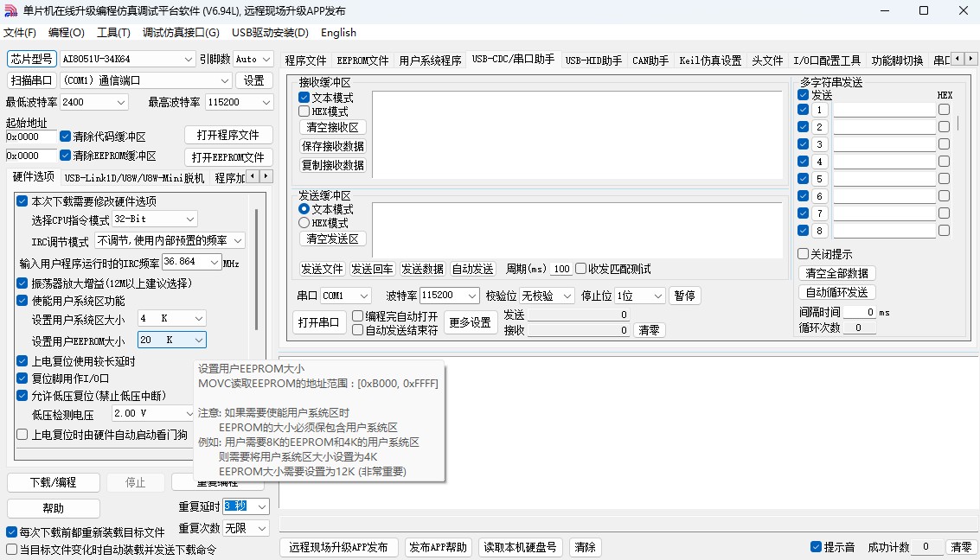Click the 芯片型号 button

coord(31,59)
